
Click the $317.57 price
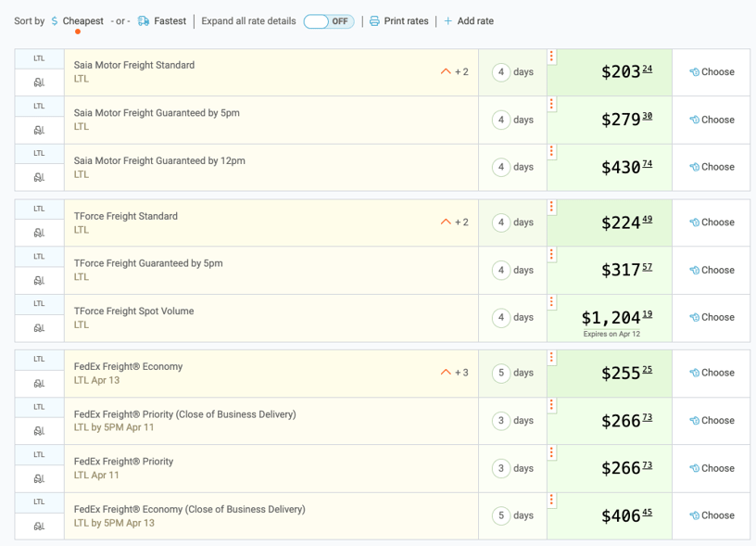point(626,270)
